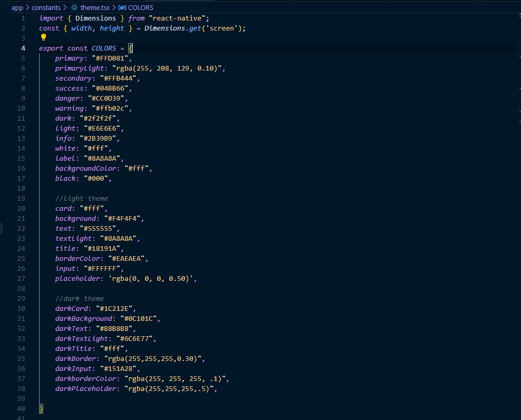This screenshot has height=420, width=521.
Task: Click the darkborderColor property name
Action: point(86,379)
